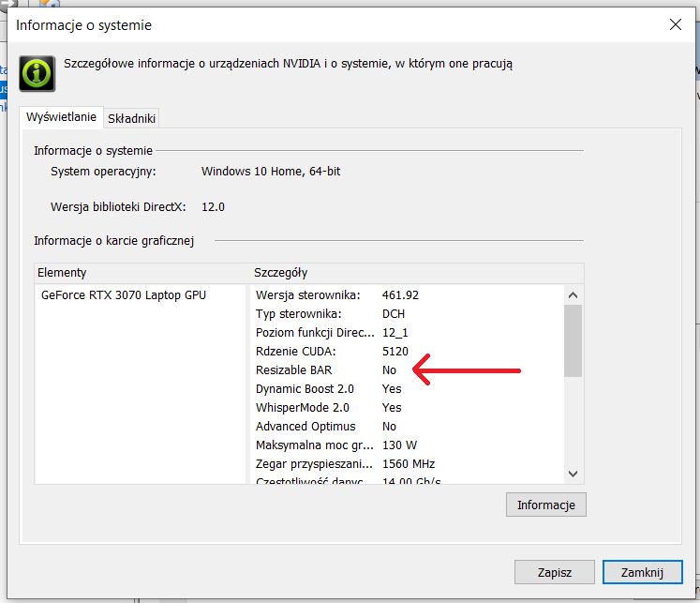Select the Typ sterownika row
The height and width of the screenshot is (603, 700).
pos(407,314)
